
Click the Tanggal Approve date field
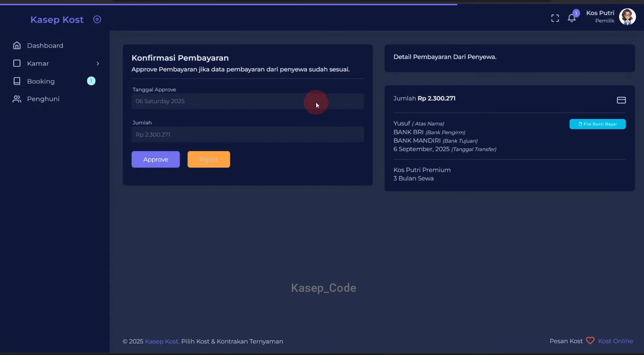[x=248, y=101]
